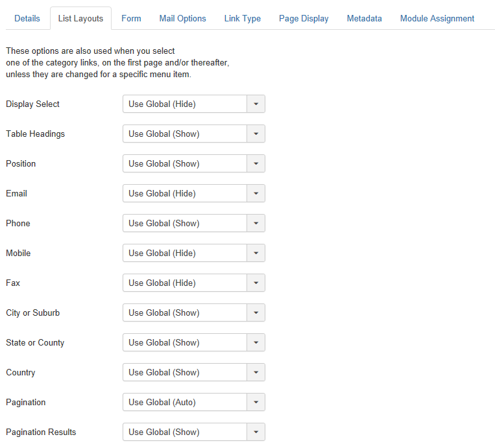Select the Page Display tab
The height and width of the screenshot is (448, 495).
(x=304, y=18)
